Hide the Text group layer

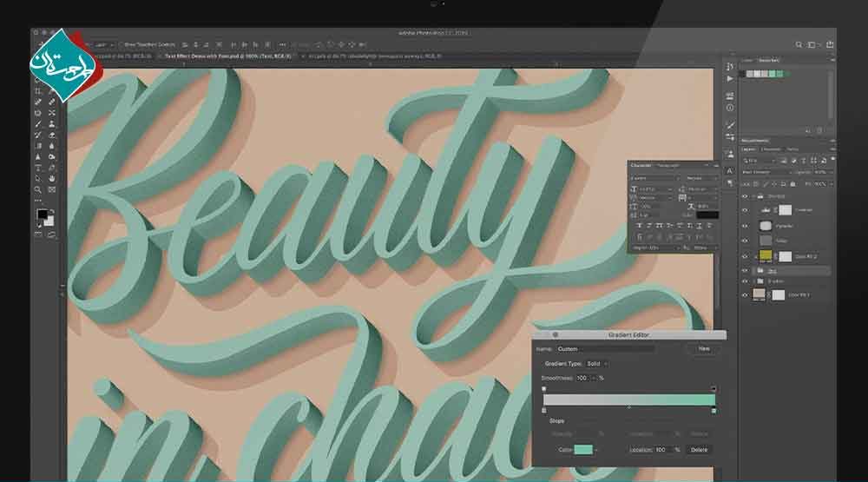[745, 271]
